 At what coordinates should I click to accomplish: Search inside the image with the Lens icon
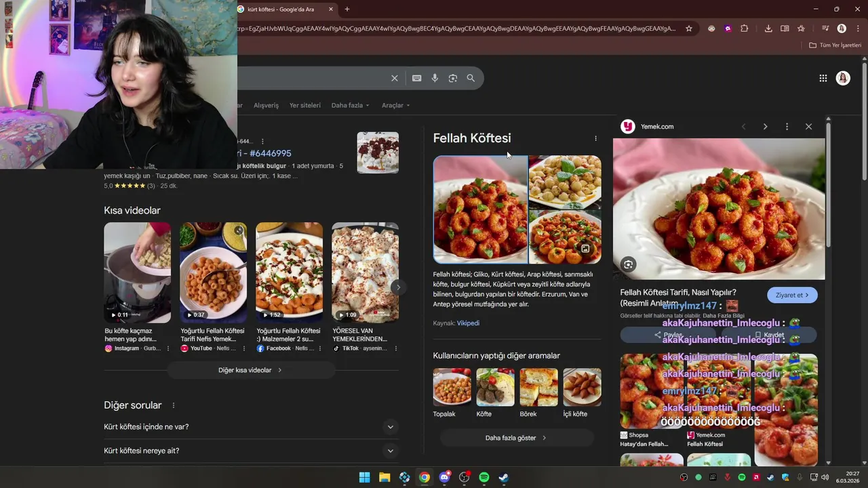629,264
